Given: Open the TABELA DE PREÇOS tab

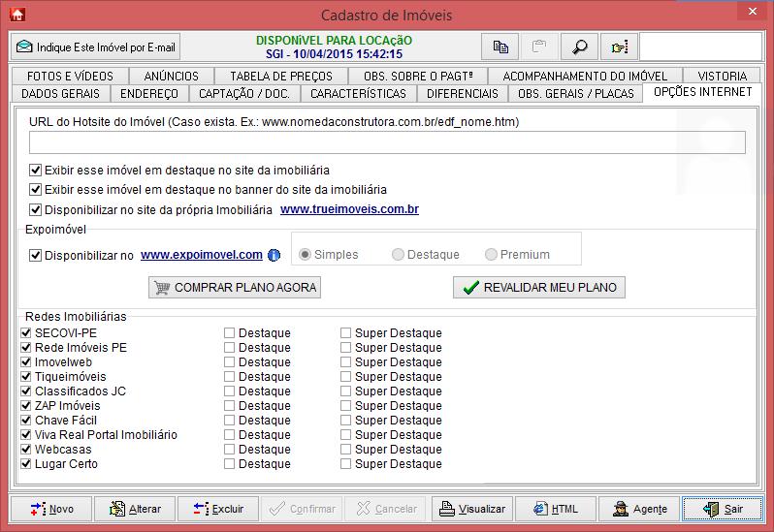Looking at the screenshot, I should pyautogui.click(x=280, y=76).
